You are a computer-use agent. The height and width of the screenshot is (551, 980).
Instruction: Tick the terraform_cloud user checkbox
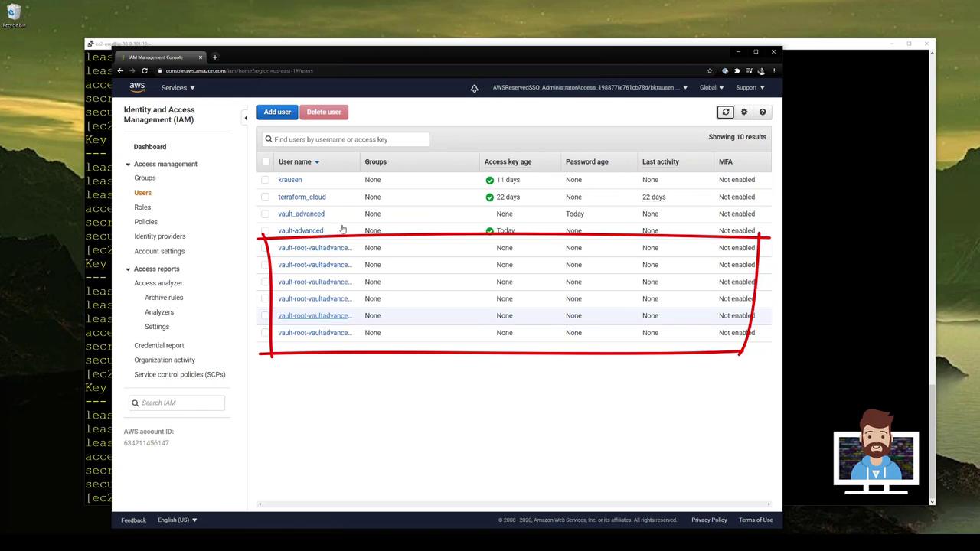[x=266, y=197]
